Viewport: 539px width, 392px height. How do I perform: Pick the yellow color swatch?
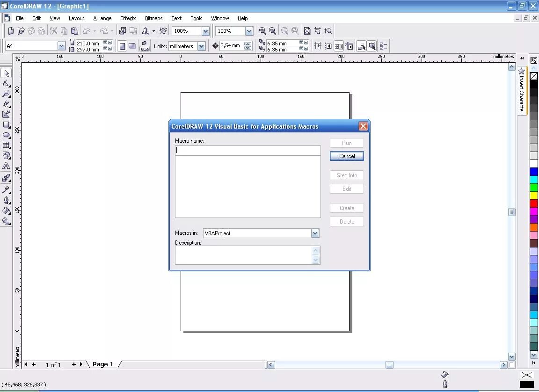click(533, 196)
